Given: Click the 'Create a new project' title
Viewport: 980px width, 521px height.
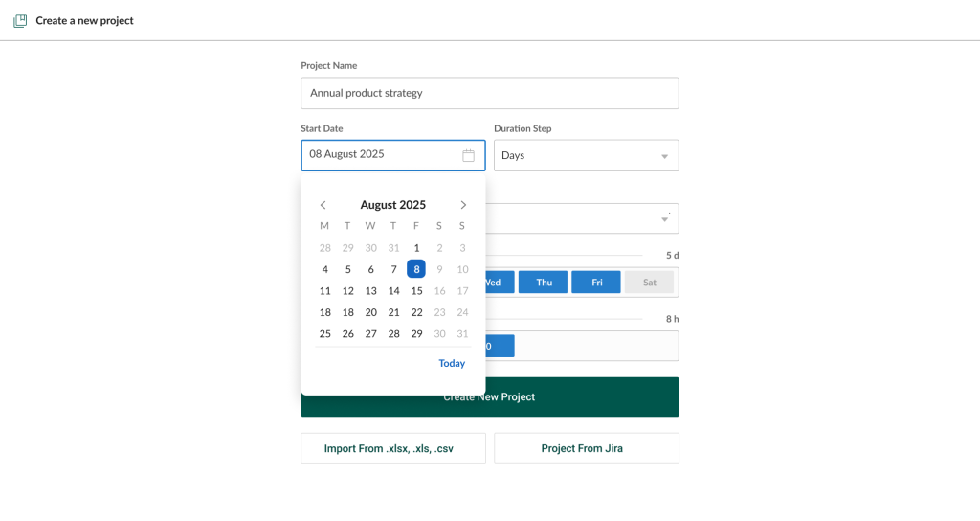Looking at the screenshot, I should (84, 21).
